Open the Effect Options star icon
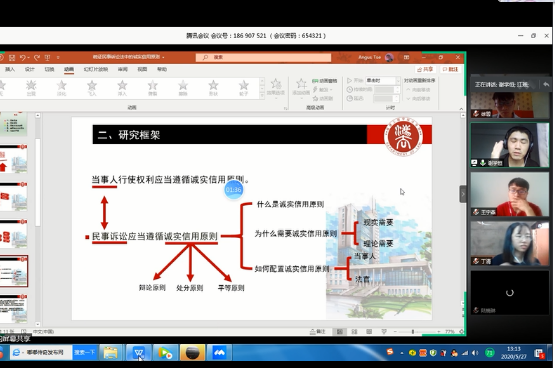The height and width of the screenshot is (369, 555). [x=276, y=87]
